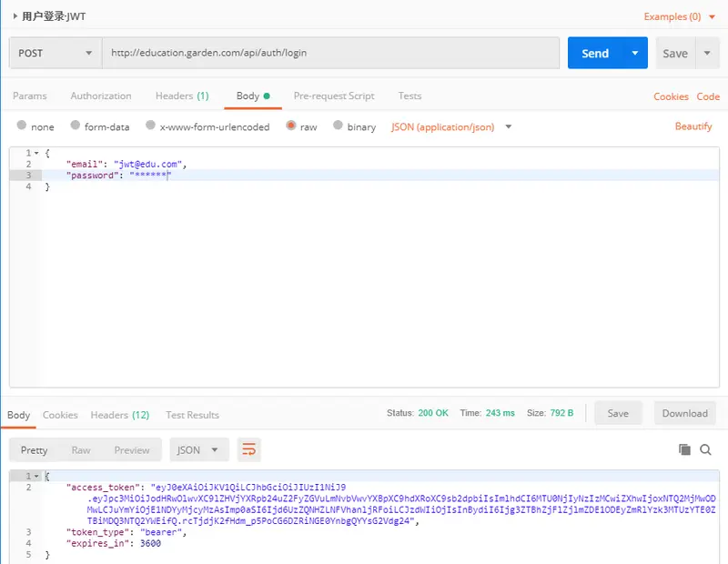Open the Cookies link at top right
The image size is (728, 564).
click(671, 96)
